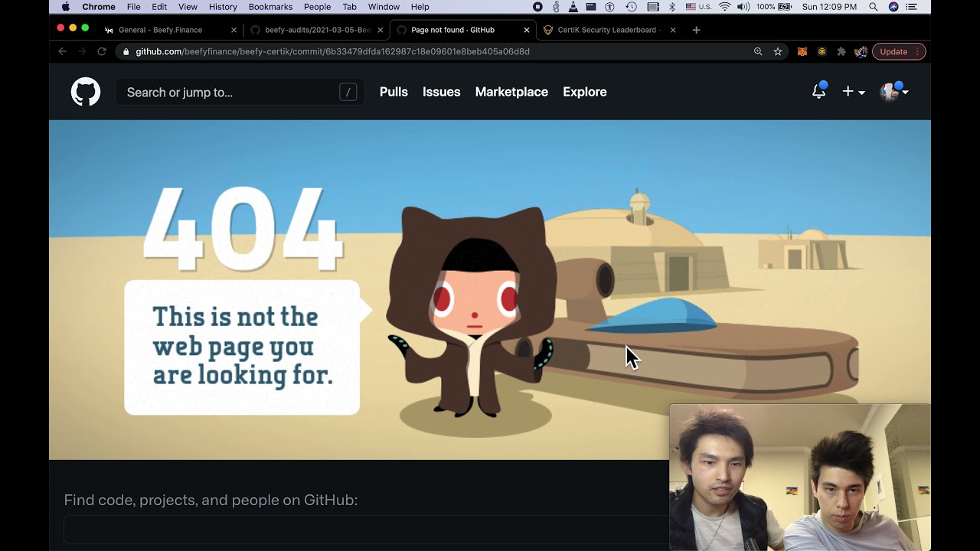Open Time Machine menu bar icon
Screen dimensions: 980x551
pyautogui.click(x=631, y=7)
